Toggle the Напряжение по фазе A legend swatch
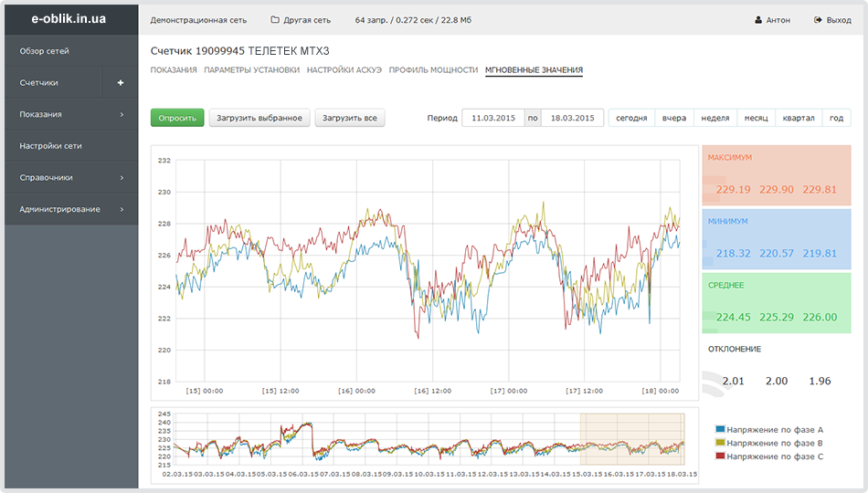The height and width of the screenshot is (493, 868). [x=721, y=428]
